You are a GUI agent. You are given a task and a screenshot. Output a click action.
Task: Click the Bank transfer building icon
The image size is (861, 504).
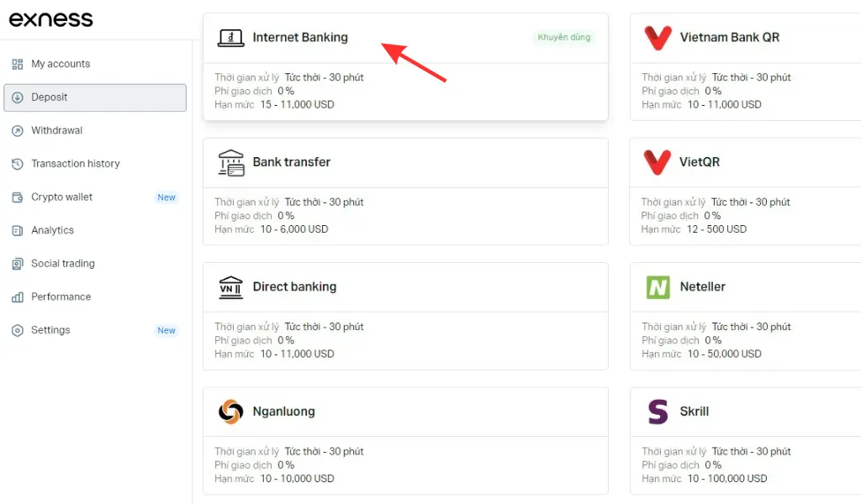230,162
